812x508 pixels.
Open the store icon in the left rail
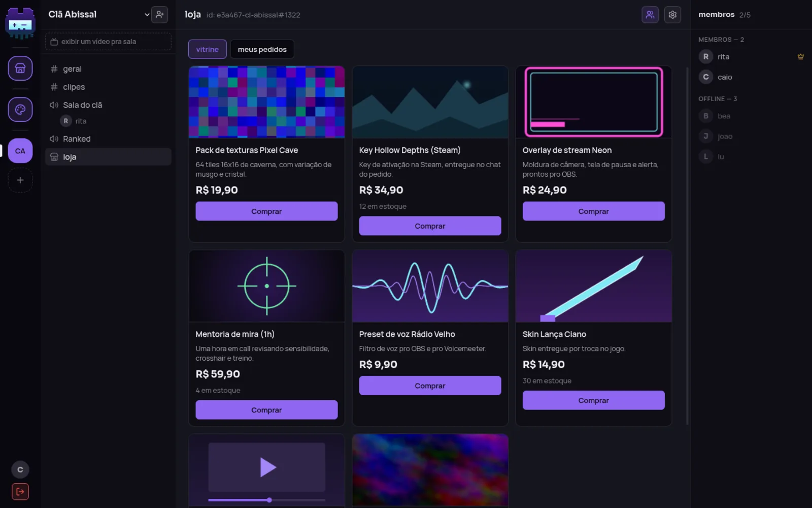point(20,68)
